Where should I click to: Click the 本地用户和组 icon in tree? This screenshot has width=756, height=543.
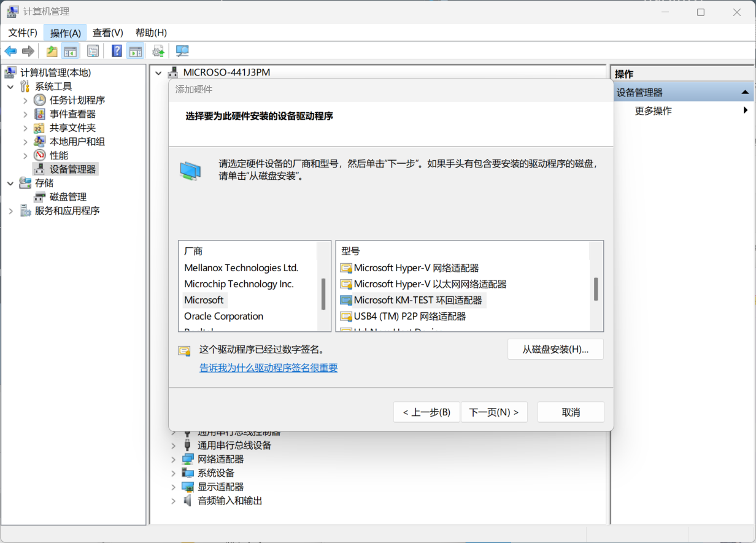click(x=40, y=142)
